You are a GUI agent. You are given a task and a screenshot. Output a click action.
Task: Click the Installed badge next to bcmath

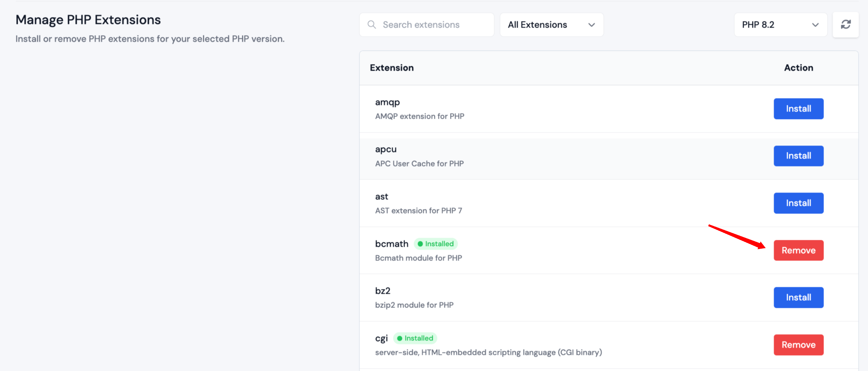point(436,244)
